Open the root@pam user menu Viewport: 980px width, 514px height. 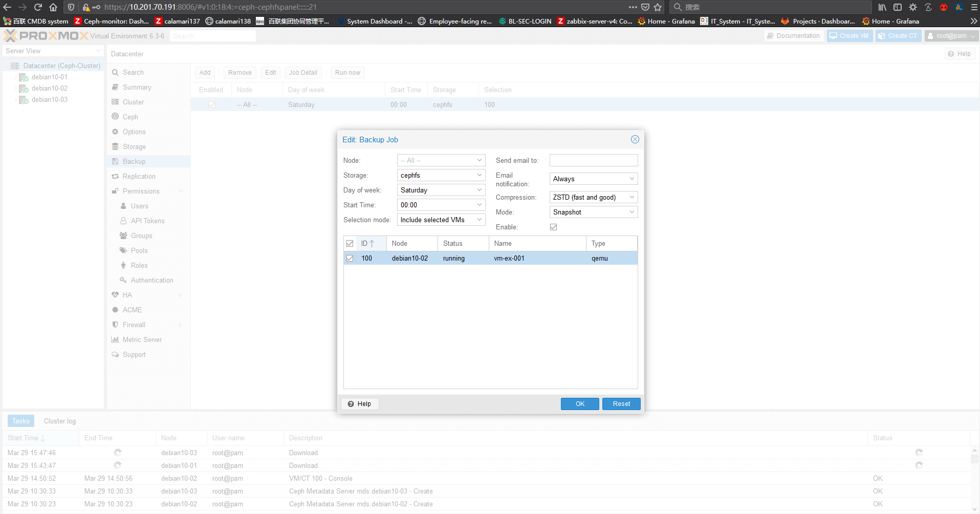pyautogui.click(x=952, y=36)
